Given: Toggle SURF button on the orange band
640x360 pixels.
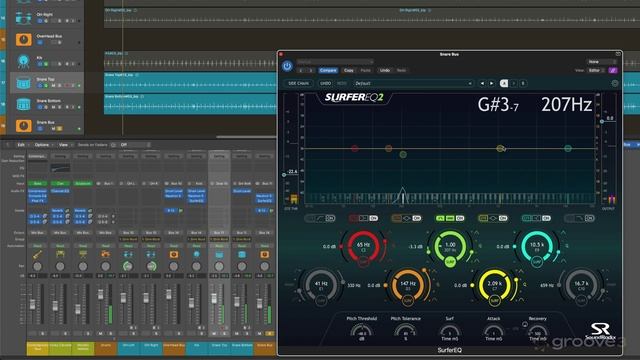Looking at the screenshot, I should (408, 301).
